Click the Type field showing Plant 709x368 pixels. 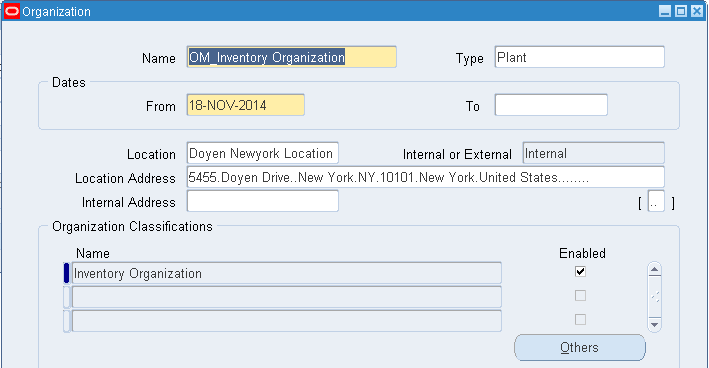click(580, 57)
